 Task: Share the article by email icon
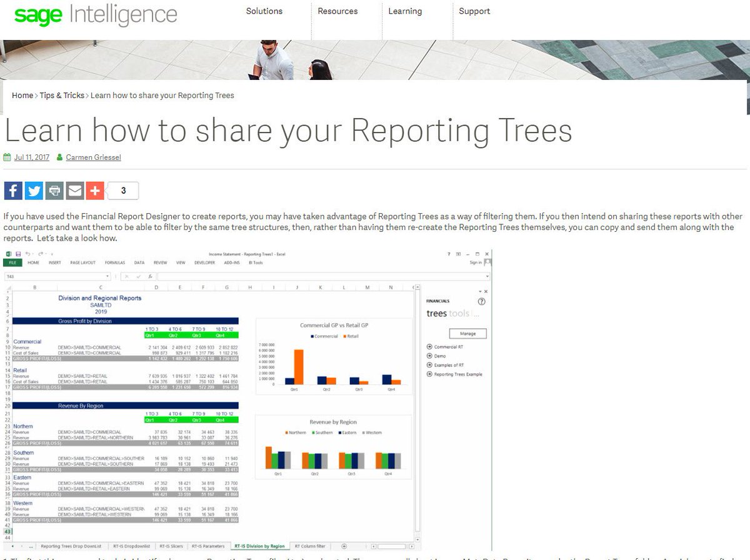tap(75, 191)
